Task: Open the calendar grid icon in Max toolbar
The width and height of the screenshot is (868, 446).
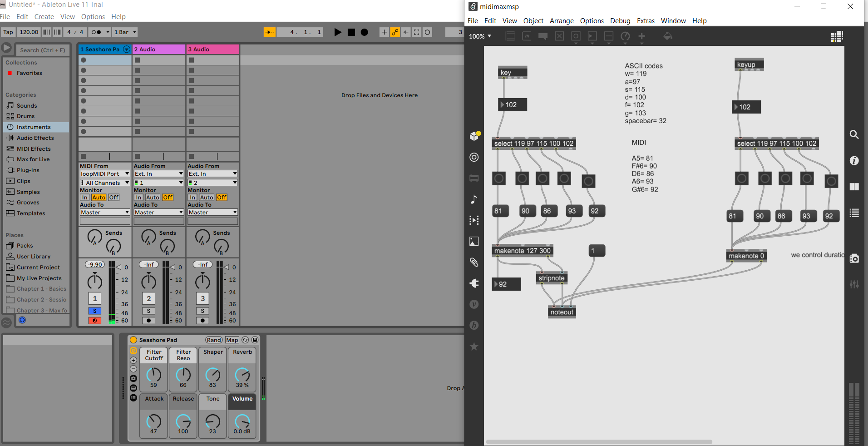Action: [837, 37]
